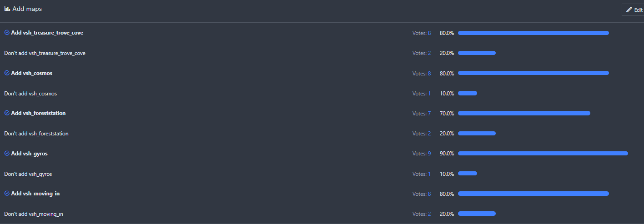Click checkmark icon beside Add vsh_foreststation

click(x=7, y=113)
